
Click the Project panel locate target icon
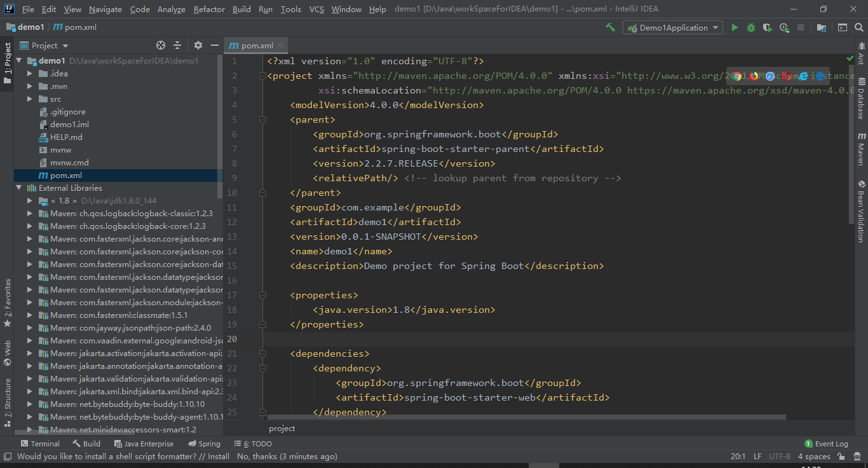(x=161, y=45)
